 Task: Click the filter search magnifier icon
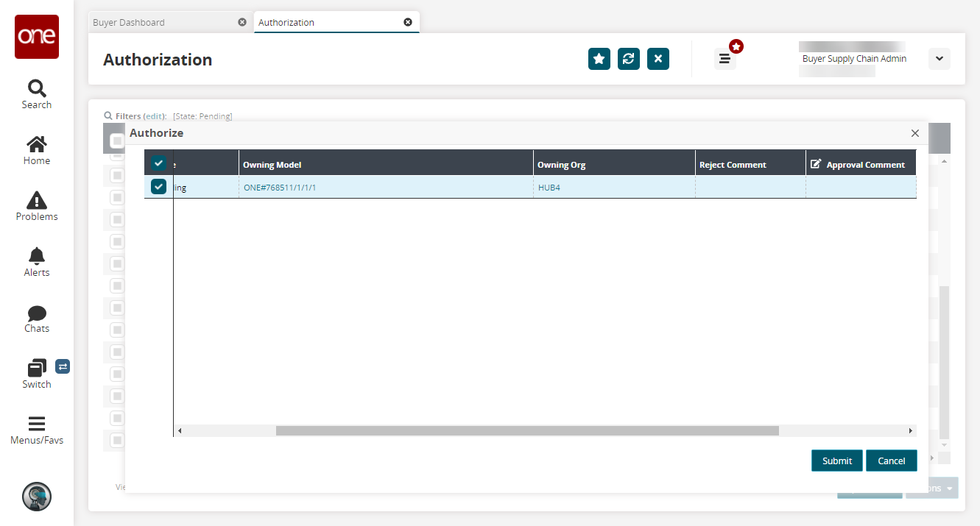click(108, 116)
